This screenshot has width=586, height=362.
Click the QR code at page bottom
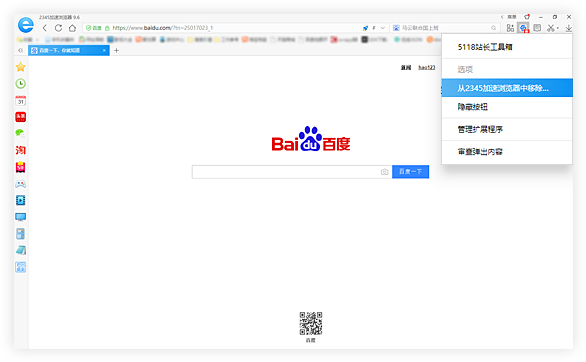tap(311, 324)
